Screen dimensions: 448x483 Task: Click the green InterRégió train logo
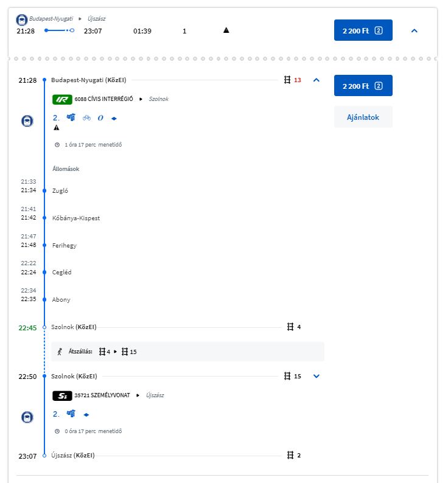click(x=62, y=99)
